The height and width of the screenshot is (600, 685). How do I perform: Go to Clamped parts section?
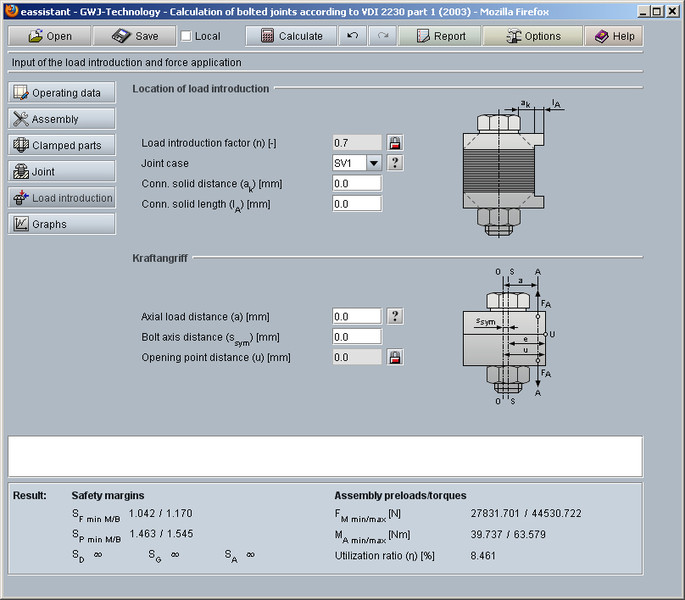[x=62, y=145]
